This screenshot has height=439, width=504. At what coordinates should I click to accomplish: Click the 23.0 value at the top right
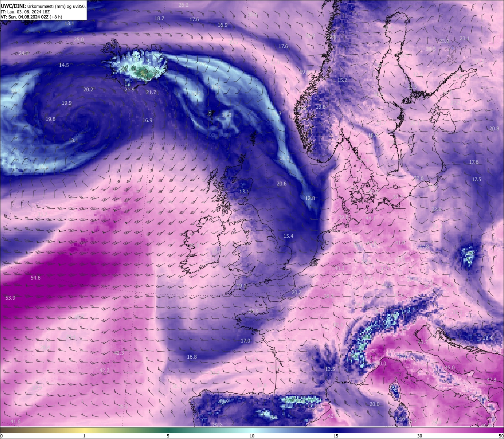click(x=444, y=41)
